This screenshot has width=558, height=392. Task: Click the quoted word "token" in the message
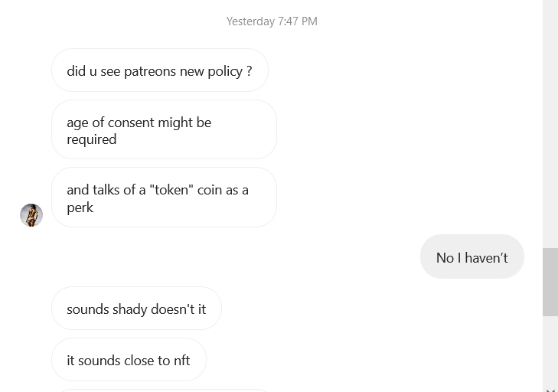pyautogui.click(x=171, y=189)
